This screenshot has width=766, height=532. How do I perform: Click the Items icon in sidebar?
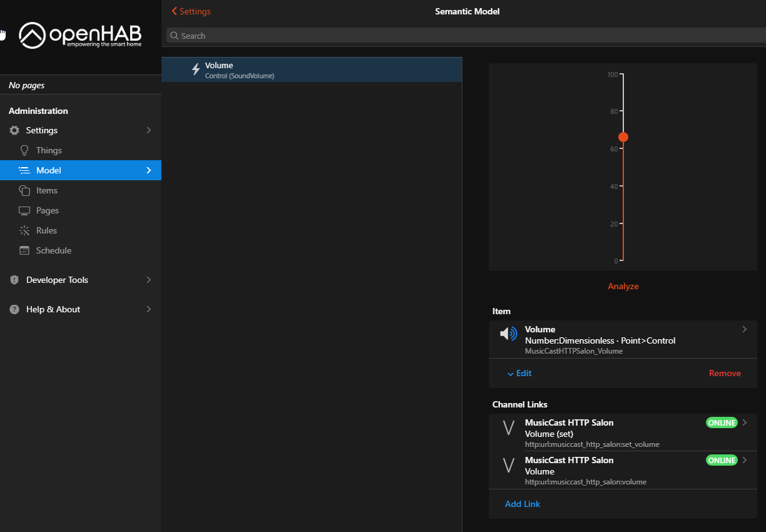24,190
